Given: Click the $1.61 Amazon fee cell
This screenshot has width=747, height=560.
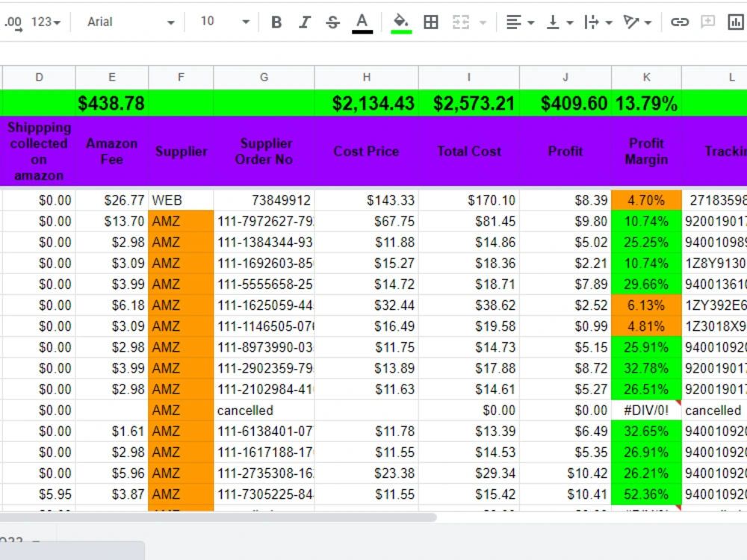Looking at the screenshot, I should [112, 431].
